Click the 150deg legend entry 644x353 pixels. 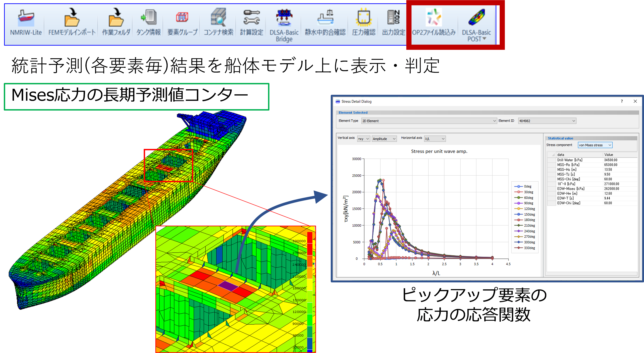[x=525, y=214]
